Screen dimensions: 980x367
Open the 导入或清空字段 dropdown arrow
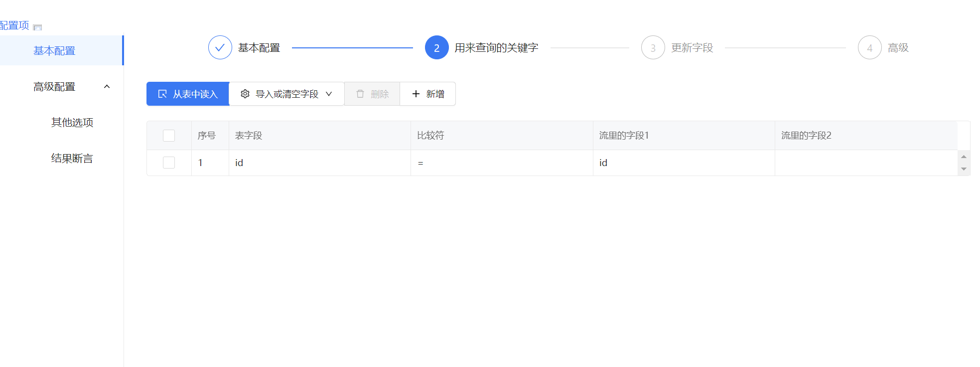pyautogui.click(x=329, y=94)
